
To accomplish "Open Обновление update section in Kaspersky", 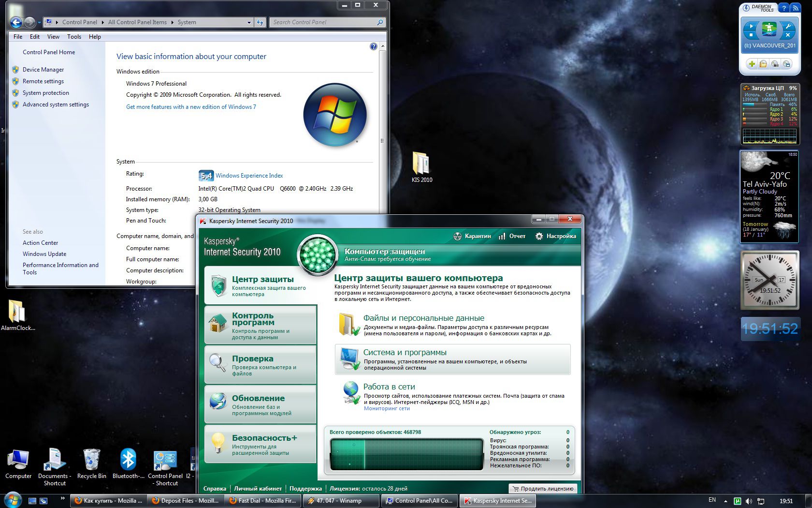I will tap(261, 404).
